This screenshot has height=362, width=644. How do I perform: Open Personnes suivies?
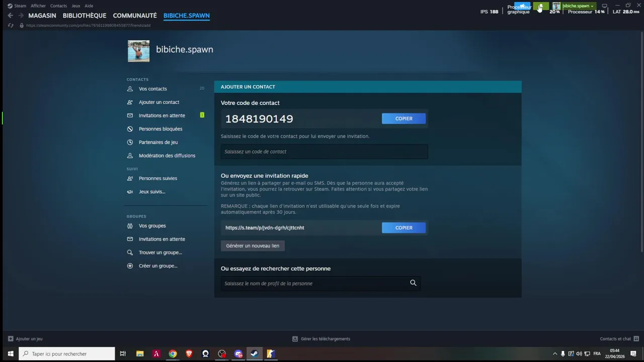tap(158, 178)
